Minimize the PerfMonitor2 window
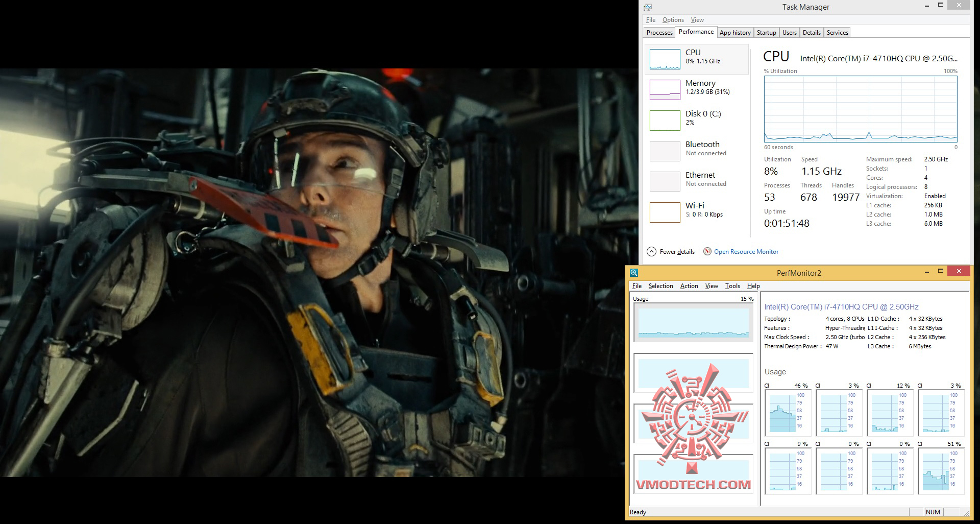The width and height of the screenshot is (980, 524). (927, 272)
